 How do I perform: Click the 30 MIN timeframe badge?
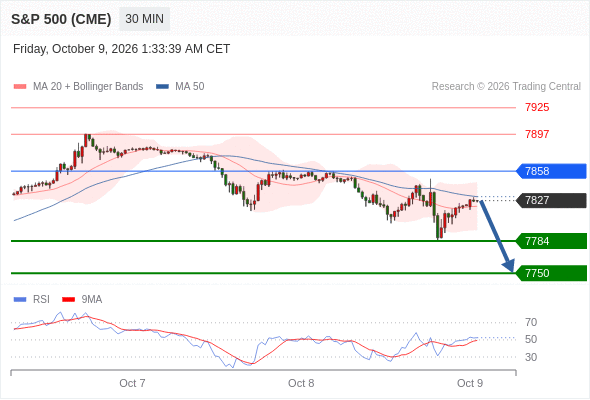(x=144, y=19)
